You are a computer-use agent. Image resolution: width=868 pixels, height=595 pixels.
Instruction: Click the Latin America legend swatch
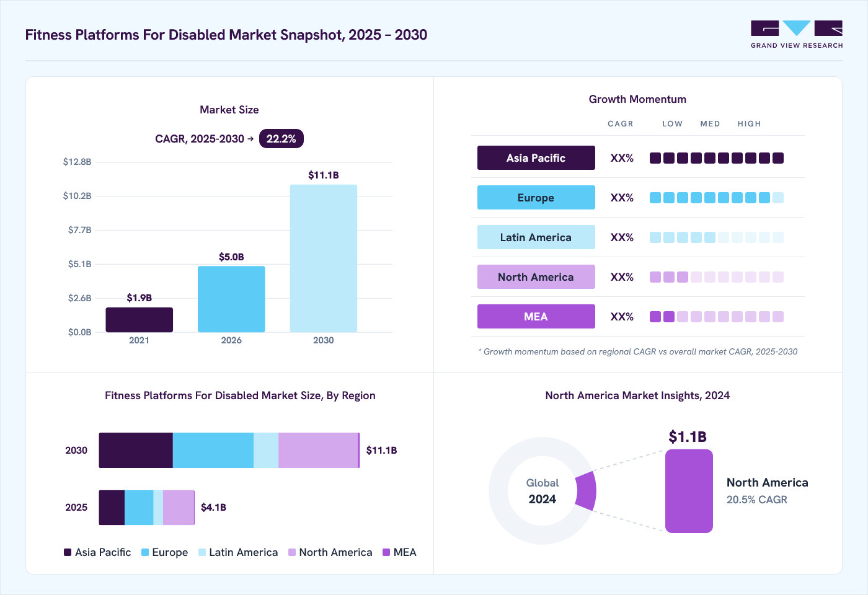pos(202,552)
